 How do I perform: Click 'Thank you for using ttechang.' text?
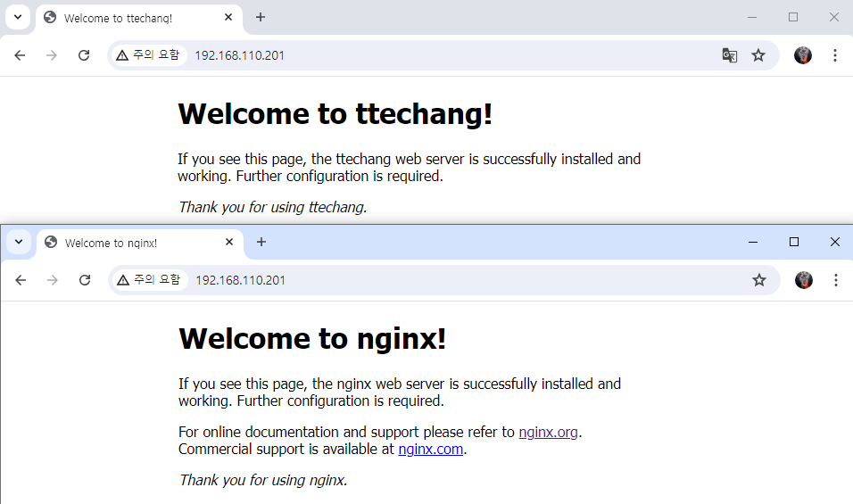coord(272,208)
